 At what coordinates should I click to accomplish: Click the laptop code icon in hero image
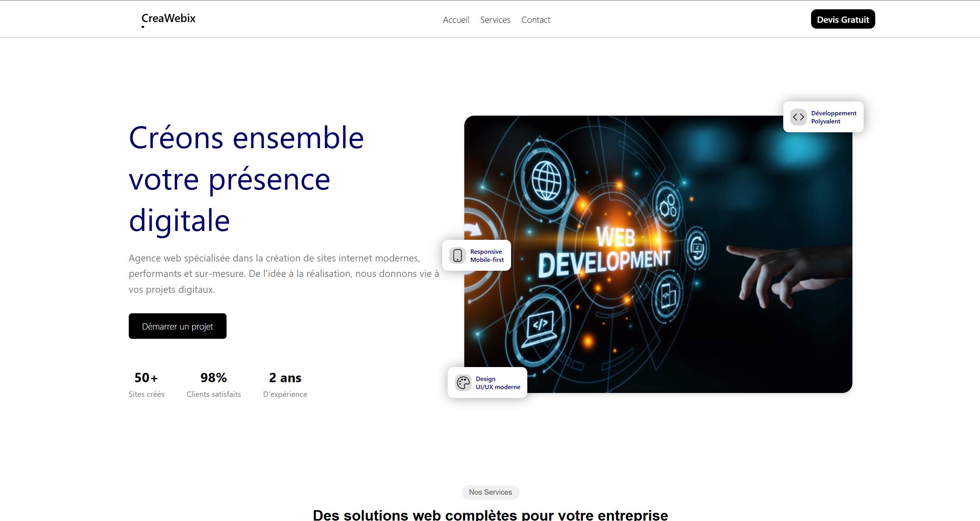coord(540,326)
